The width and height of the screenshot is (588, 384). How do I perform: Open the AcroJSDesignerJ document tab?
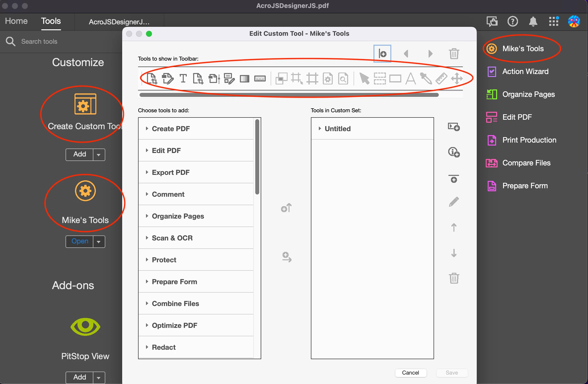(119, 22)
